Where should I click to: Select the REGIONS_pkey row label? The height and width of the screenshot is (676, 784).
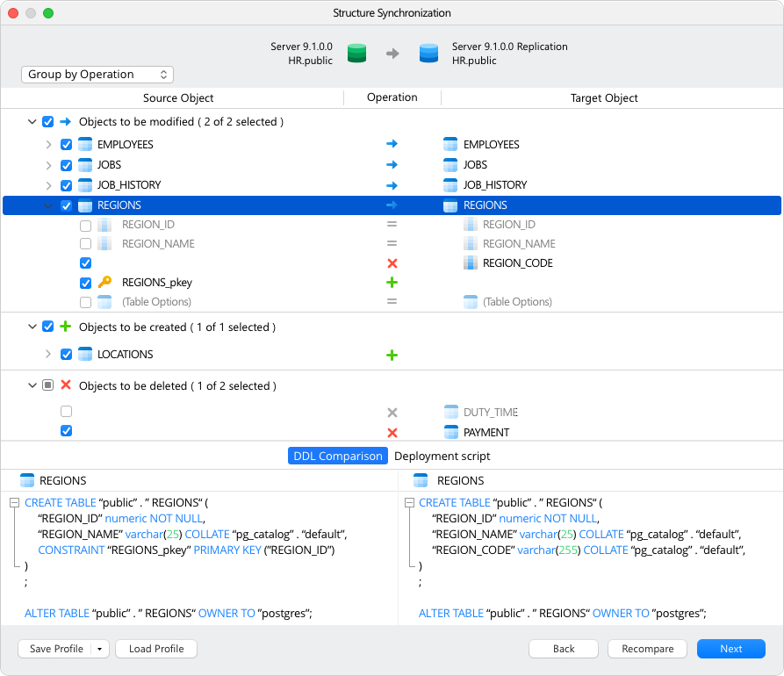157,283
